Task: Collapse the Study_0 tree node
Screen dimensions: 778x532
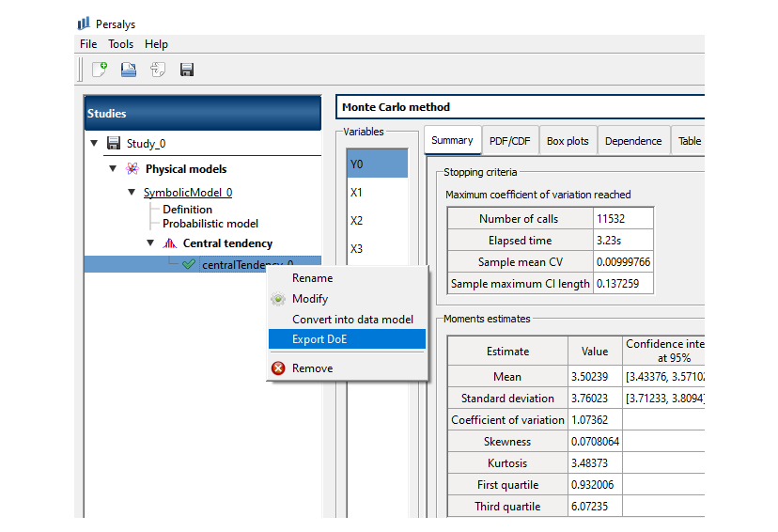Action: click(94, 144)
